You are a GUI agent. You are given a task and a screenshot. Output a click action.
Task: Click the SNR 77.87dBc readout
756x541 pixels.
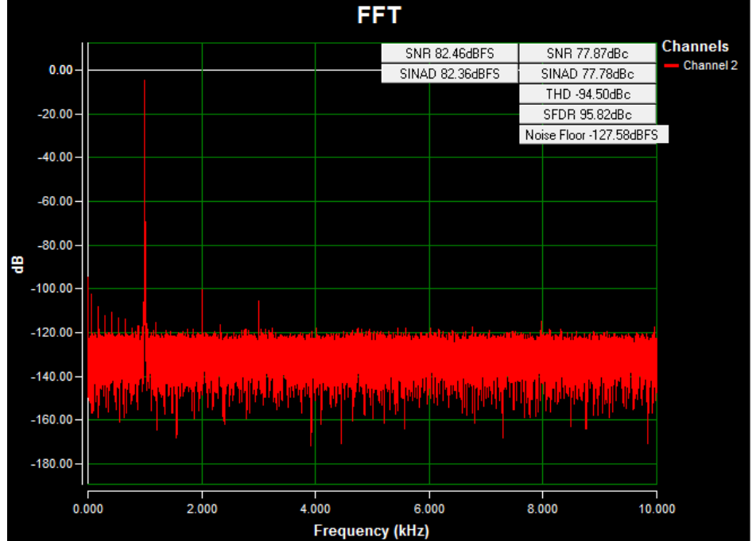pyautogui.click(x=587, y=53)
